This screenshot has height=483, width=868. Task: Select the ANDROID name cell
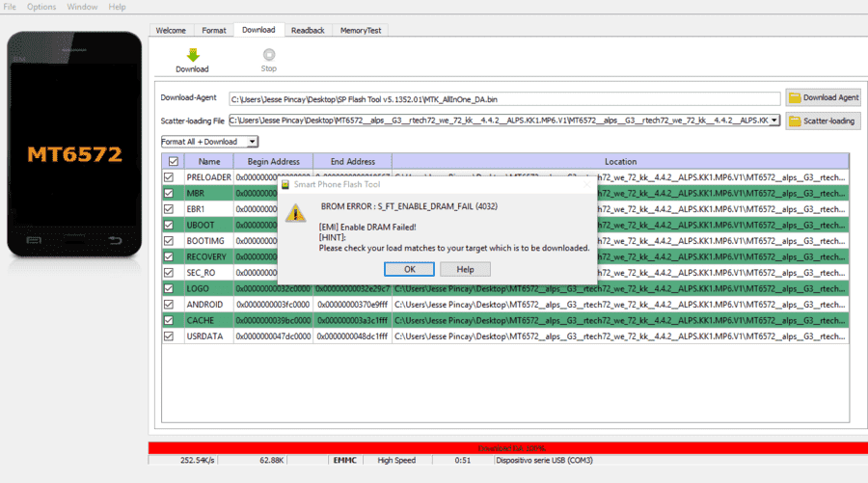(x=208, y=305)
